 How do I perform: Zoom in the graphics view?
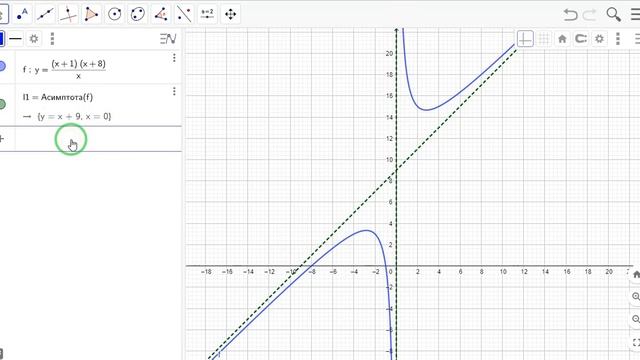(x=636, y=297)
